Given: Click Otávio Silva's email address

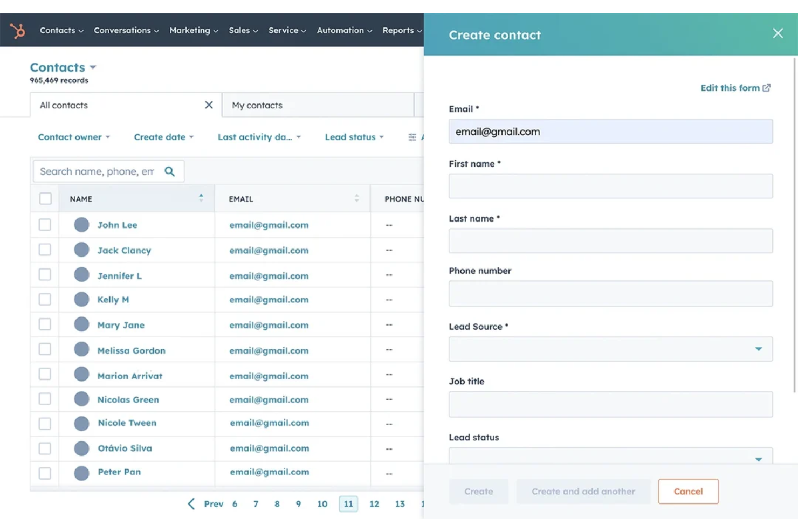Looking at the screenshot, I should [270, 448].
